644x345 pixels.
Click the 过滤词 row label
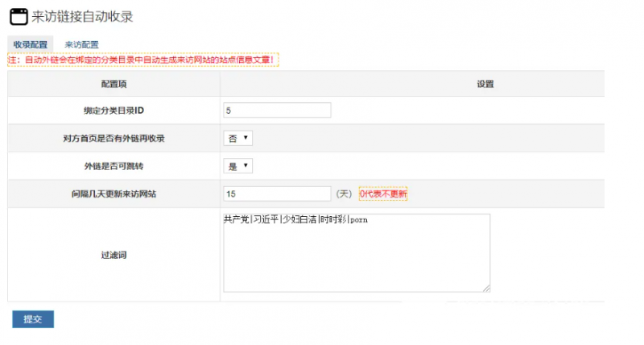[114, 255]
